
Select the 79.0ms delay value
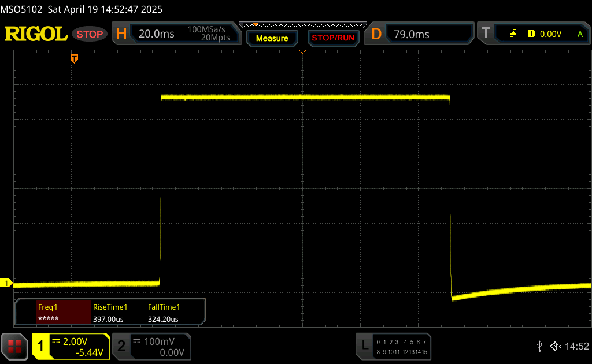tap(411, 34)
